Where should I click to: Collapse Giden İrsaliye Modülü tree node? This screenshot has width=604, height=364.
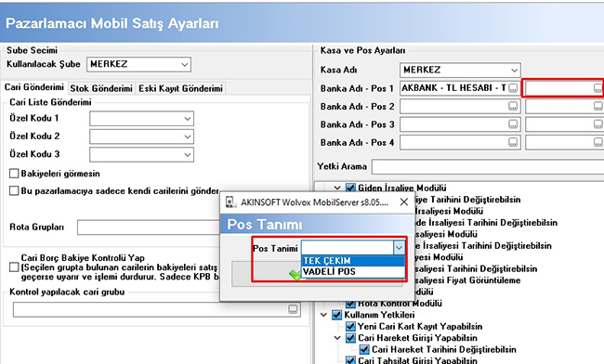337,188
